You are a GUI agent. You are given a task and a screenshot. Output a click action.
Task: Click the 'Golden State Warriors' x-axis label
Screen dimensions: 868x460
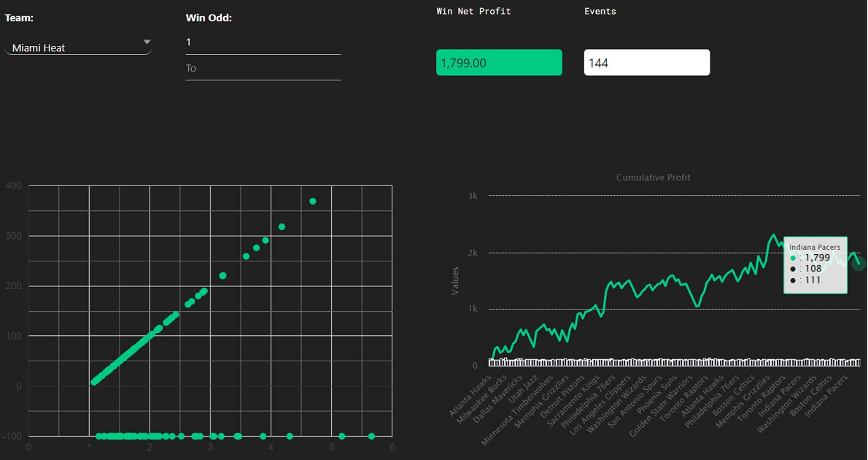coord(661,406)
